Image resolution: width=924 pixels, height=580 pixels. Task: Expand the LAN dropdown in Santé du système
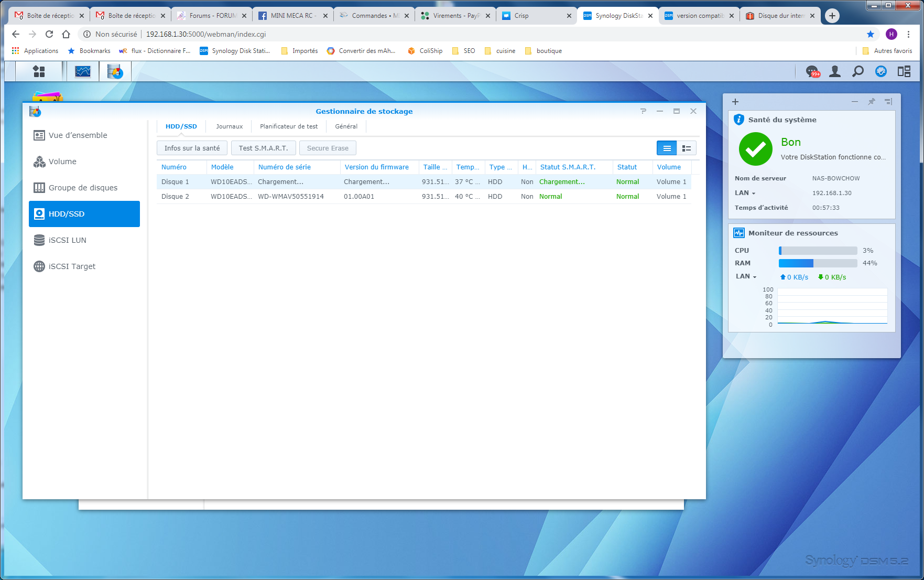(x=745, y=193)
